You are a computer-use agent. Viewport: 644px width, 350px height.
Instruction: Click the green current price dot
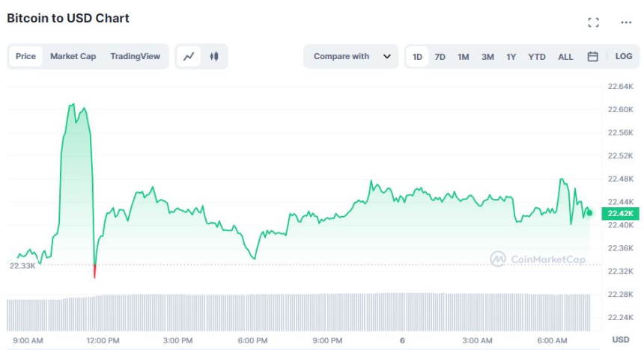pyautogui.click(x=589, y=213)
